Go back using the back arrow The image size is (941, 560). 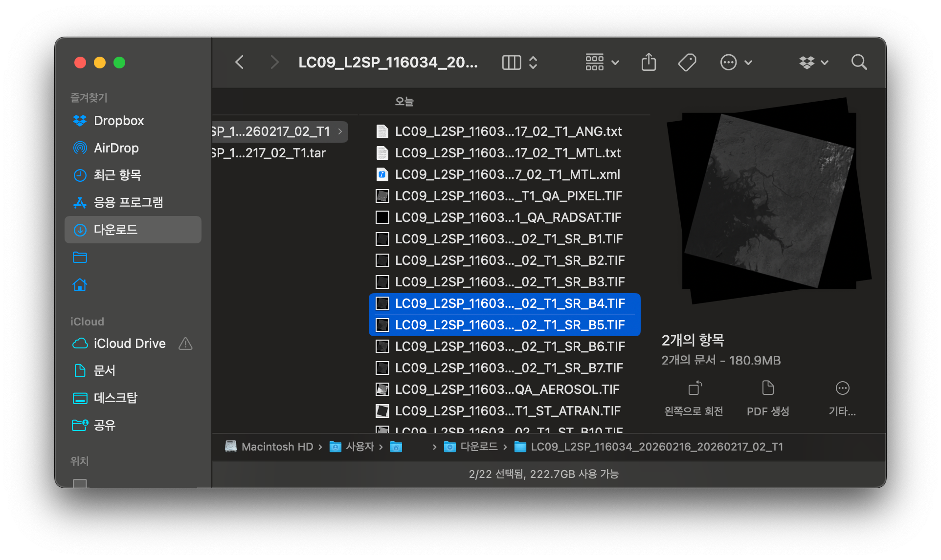click(239, 62)
